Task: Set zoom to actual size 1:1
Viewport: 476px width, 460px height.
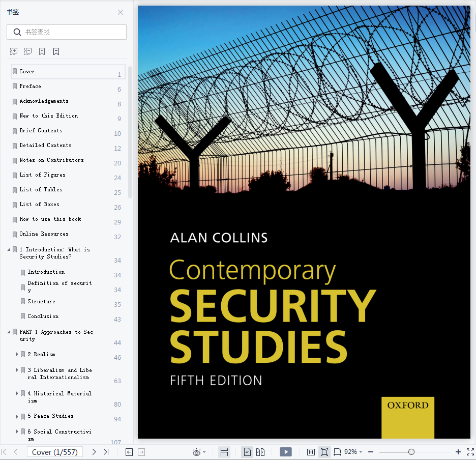Action: click(x=311, y=452)
